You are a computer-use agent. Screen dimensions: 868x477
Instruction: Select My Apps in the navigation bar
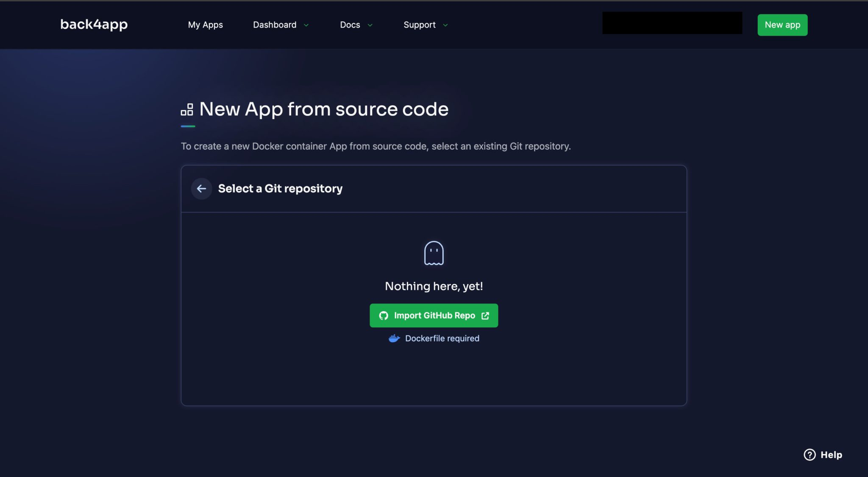click(206, 25)
